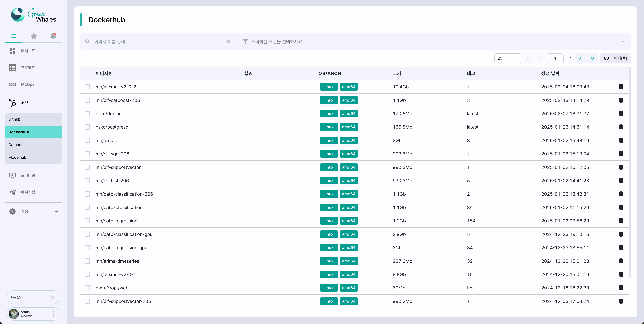Click the dashboard grid icon
Image resolution: width=644 pixels, height=324 pixels.
(x=13, y=51)
